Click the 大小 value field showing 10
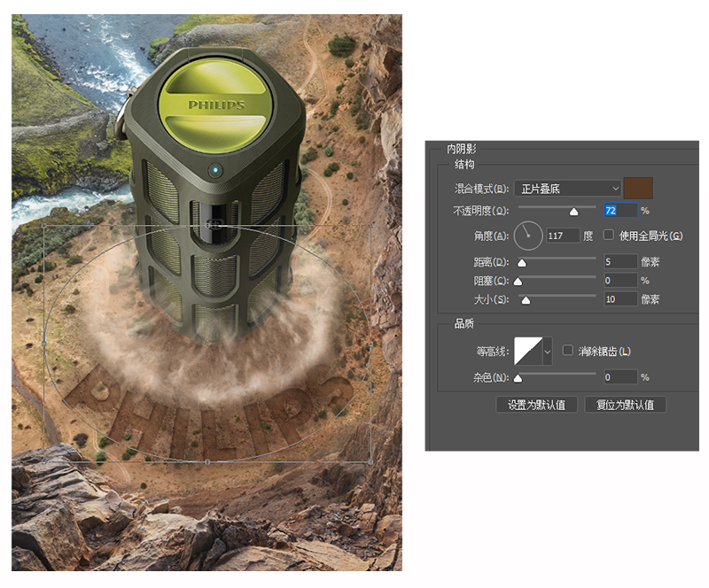The width and height of the screenshot is (709, 588). 620,299
